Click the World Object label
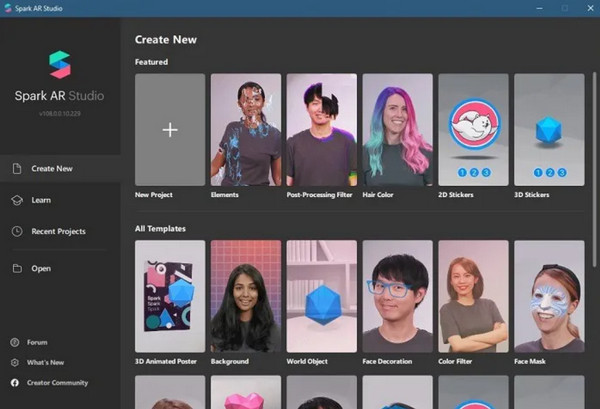This screenshot has width=600, height=409. click(x=307, y=361)
